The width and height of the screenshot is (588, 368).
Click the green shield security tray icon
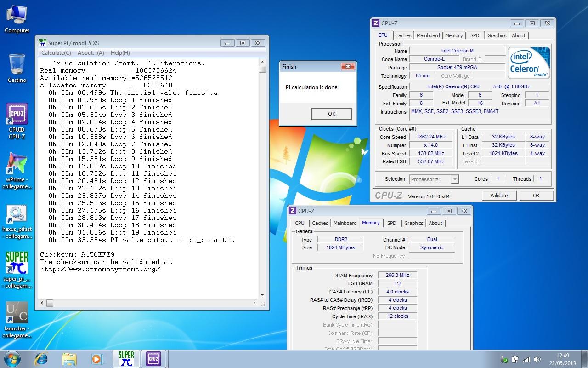coord(504,359)
